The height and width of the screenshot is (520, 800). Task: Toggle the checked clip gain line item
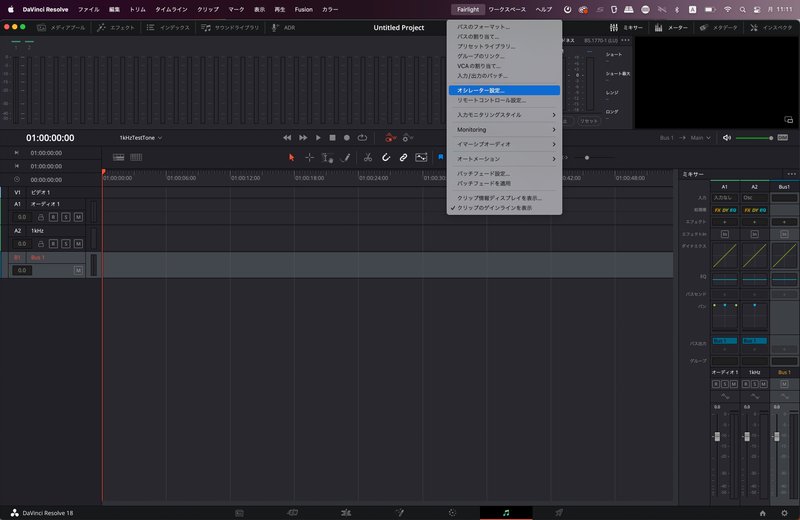click(504, 208)
